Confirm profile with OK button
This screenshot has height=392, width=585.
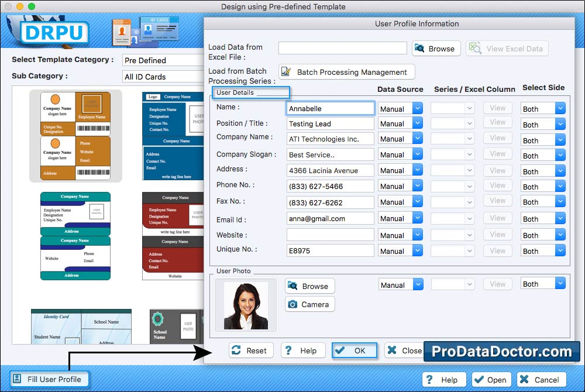click(x=354, y=350)
